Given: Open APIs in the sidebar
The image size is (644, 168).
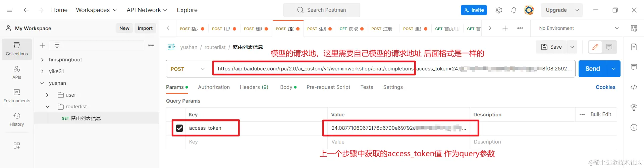Looking at the screenshot, I should [x=17, y=73].
